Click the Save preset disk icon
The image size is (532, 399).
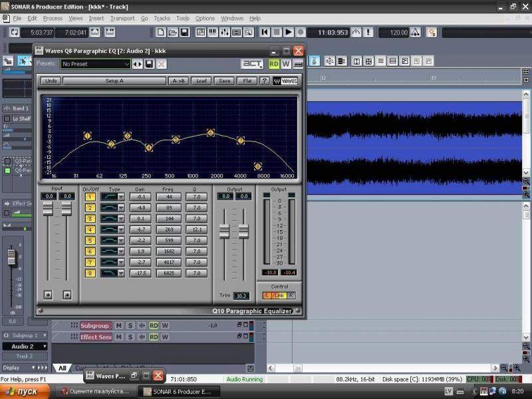click(150, 64)
